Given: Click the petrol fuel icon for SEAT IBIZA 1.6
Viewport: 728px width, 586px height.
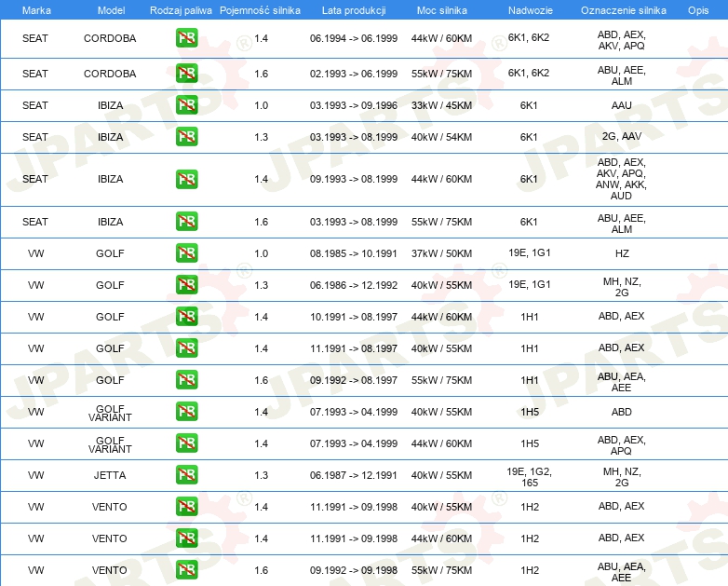Looking at the screenshot, I should [186, 221].
